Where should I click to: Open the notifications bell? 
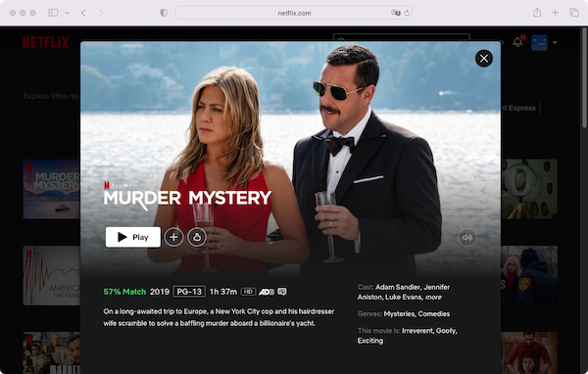tap(517, 42)
